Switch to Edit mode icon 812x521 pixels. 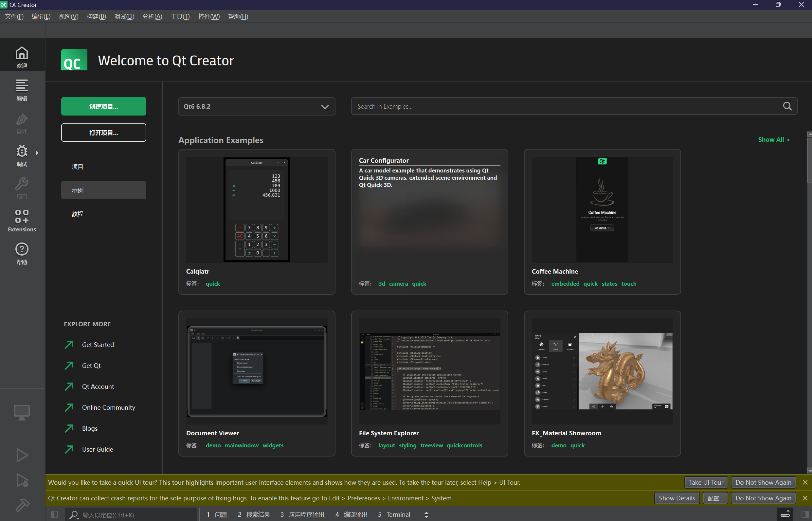coord(22,90)
